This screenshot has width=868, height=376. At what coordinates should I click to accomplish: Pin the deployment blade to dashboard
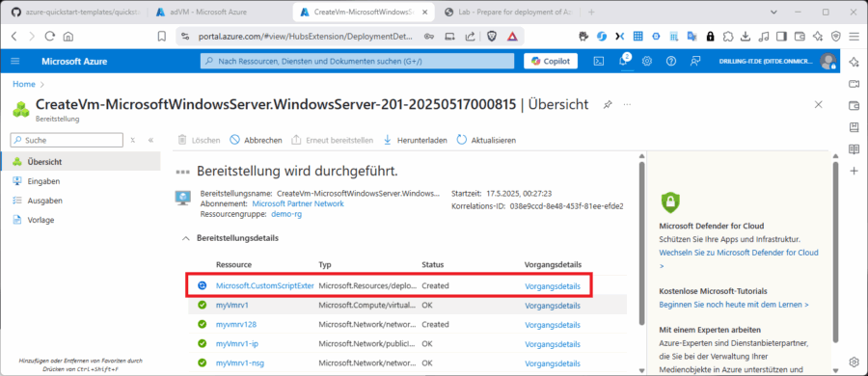(608, 104)
